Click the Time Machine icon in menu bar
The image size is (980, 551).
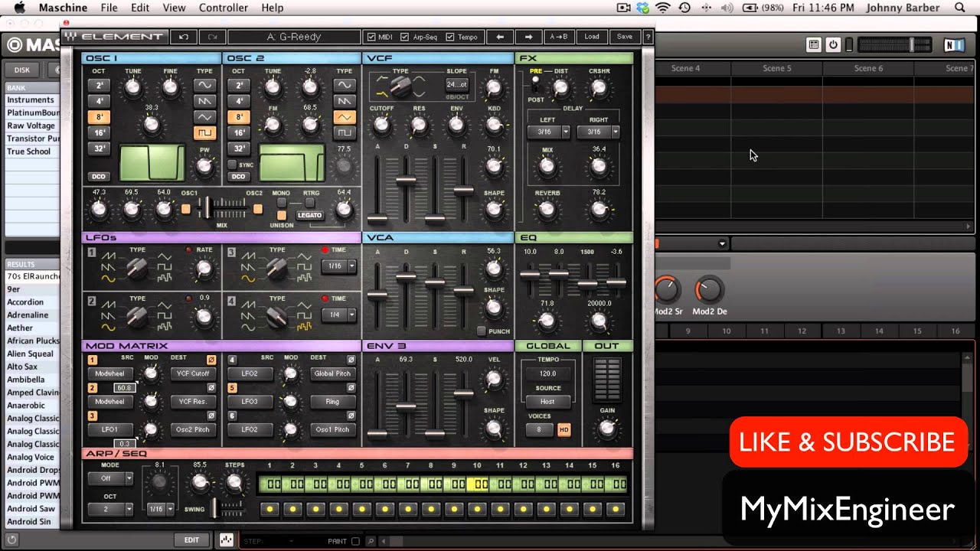click(684, 8)
